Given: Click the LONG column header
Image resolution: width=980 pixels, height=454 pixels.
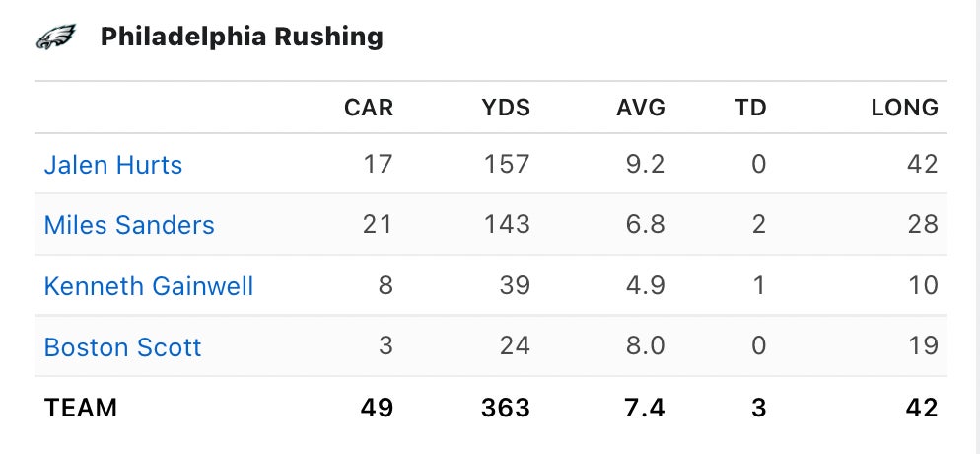Looking at the screenshot, I should point(904,108).
